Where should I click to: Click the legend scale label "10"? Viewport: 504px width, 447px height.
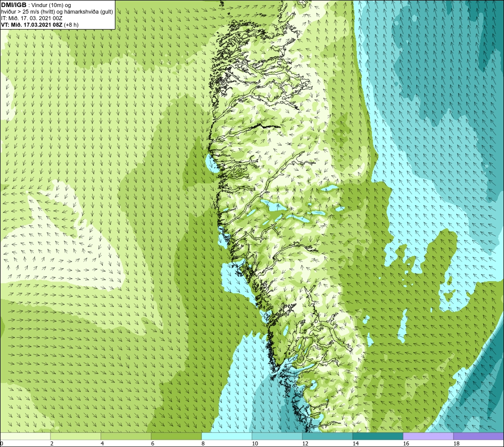coord(255,444)
